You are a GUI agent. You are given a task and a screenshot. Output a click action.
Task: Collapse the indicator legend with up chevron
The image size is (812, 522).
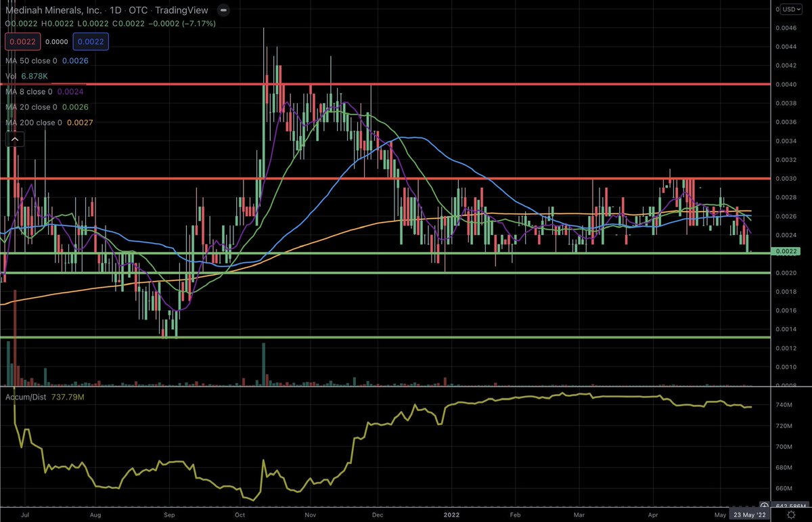(14, 140)
